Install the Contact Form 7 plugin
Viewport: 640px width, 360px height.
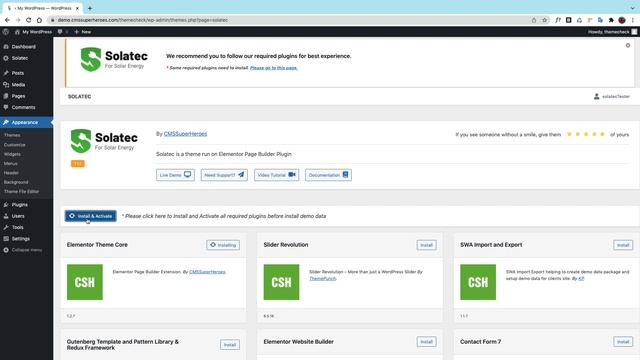click(623, 342)
